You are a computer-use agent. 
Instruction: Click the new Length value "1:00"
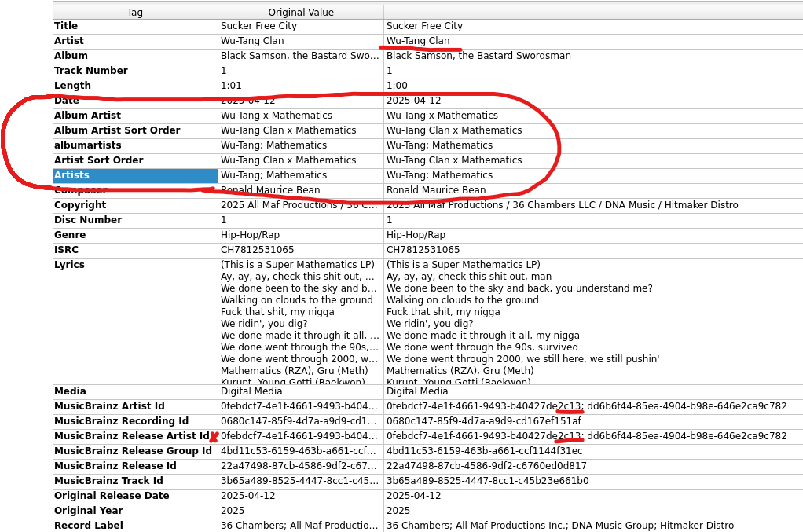coord(397,86)
